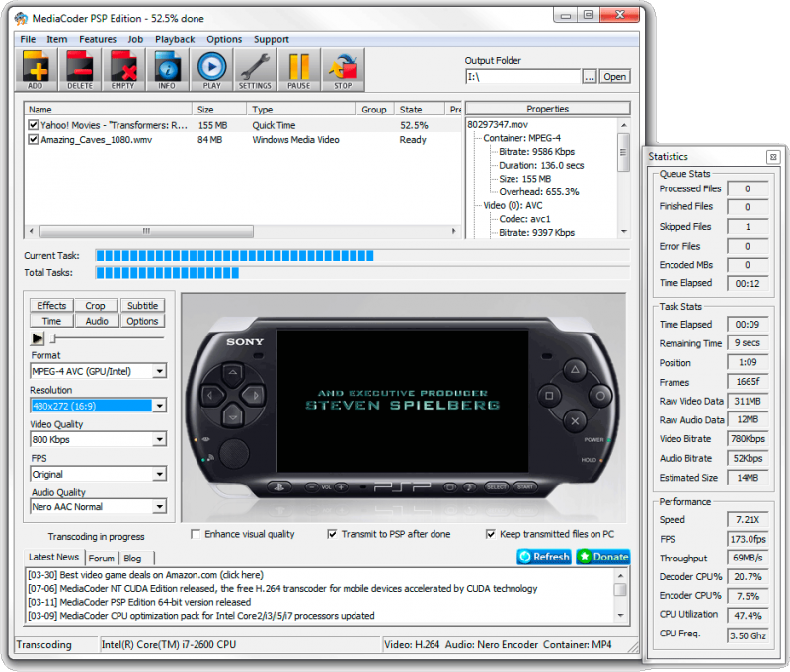Click the Donate button

click(x=603, y=557)
